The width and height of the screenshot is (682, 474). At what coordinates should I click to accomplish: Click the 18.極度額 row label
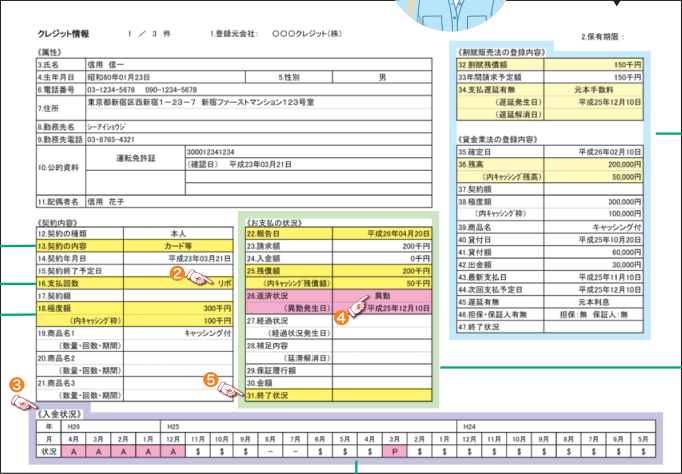72,309
